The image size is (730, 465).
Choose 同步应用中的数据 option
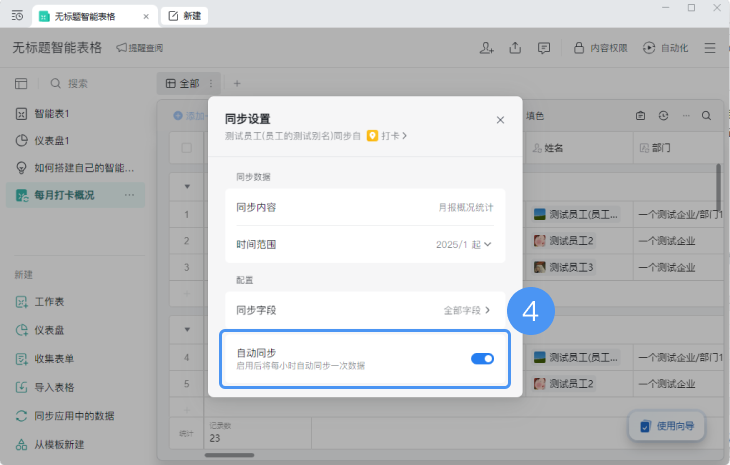tap(65, 416)
